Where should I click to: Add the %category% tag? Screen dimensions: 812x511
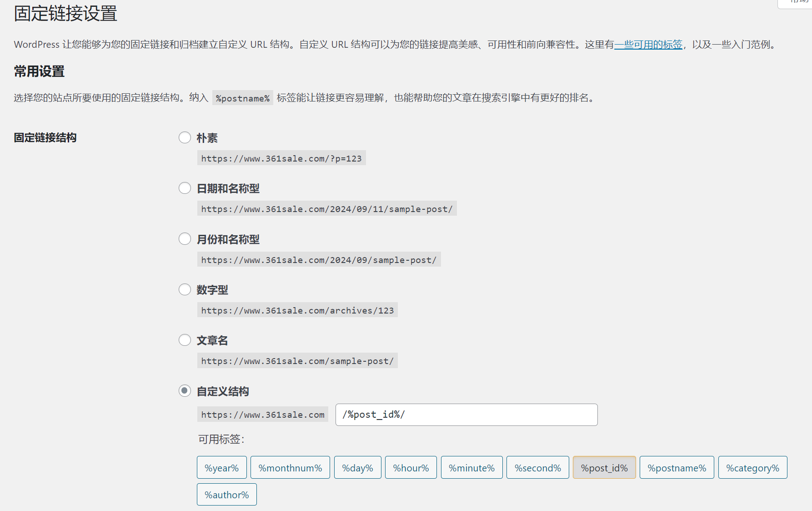(x=752, y=467)
